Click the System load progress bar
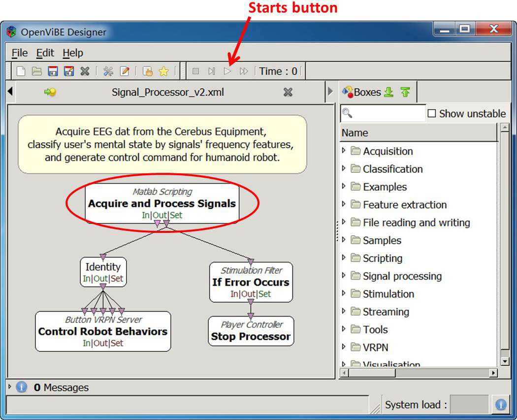Viewport: 517px width, 420px height. click(x=469, y=404)
